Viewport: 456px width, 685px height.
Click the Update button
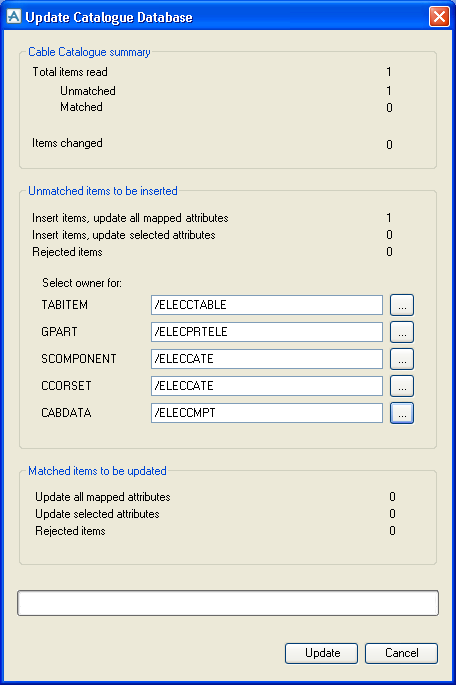[x=321, y=653]
